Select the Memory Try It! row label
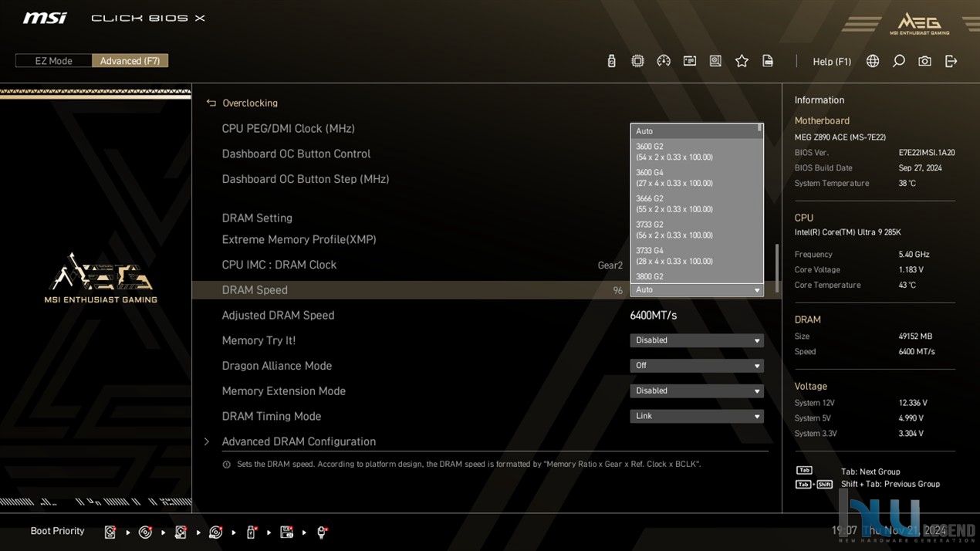This screenshot has width=980, height=551. (259, 340)
